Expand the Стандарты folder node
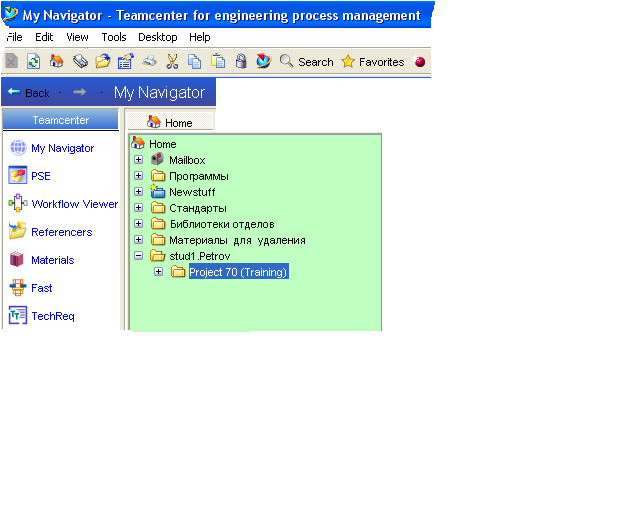The height and width of the screenshot is (512, 640). [x=138, y=207]
